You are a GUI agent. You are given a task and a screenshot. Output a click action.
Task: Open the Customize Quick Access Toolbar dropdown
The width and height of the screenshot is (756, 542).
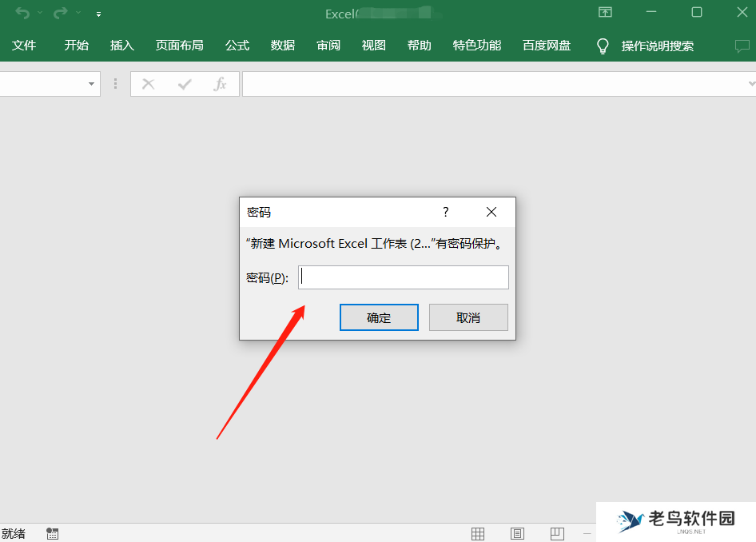[x=98, y=14]
